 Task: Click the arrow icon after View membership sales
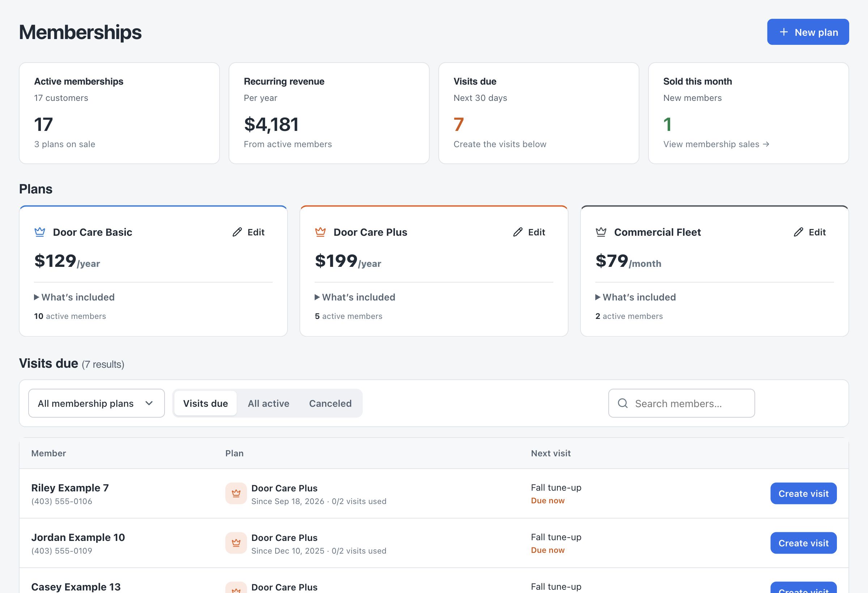(x=766, y=144)
